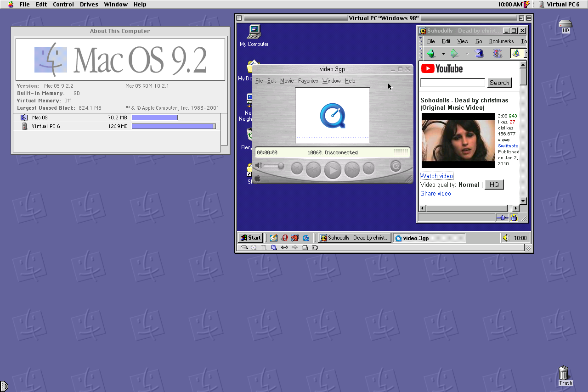Open the browser Back history dropdown
Viewport: 588px width, 392px height.
pyautogui.click(x=443, y=54)
